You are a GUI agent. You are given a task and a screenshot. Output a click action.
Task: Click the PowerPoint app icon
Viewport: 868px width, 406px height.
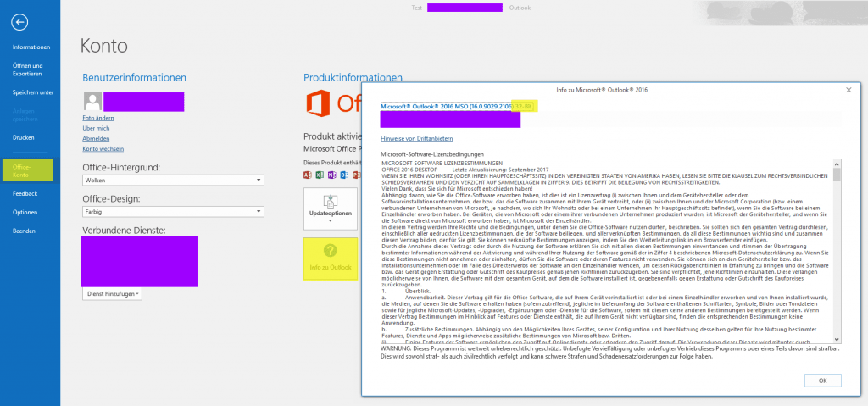[x=356, y=175]
